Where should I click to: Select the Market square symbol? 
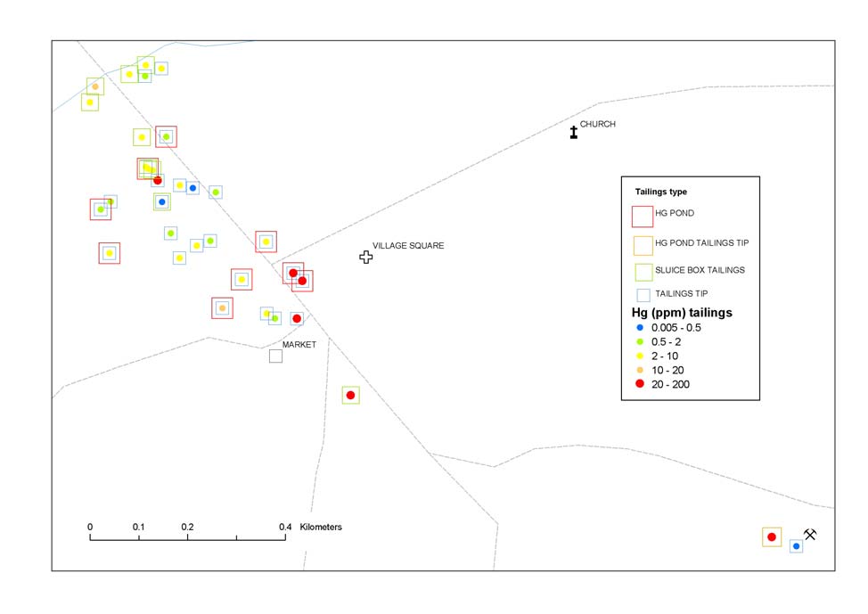(x=276, y=356)
